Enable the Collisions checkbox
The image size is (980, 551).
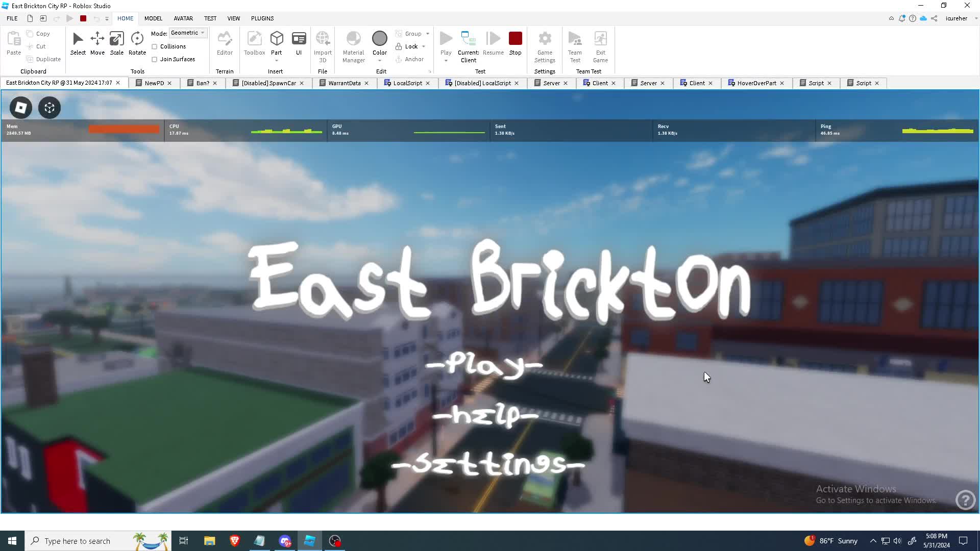click(x=155, y=46)
